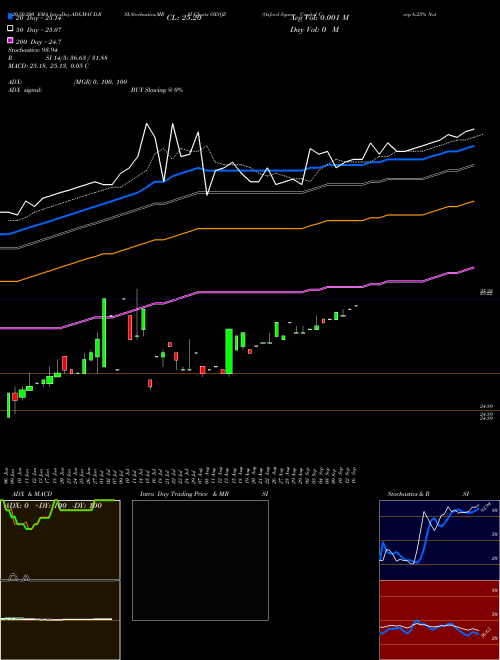Click the 'BUY Slowing @ 0%' signal text
Image resolution: width=500 pixels, height=660 pixels.
click(157, 90)
